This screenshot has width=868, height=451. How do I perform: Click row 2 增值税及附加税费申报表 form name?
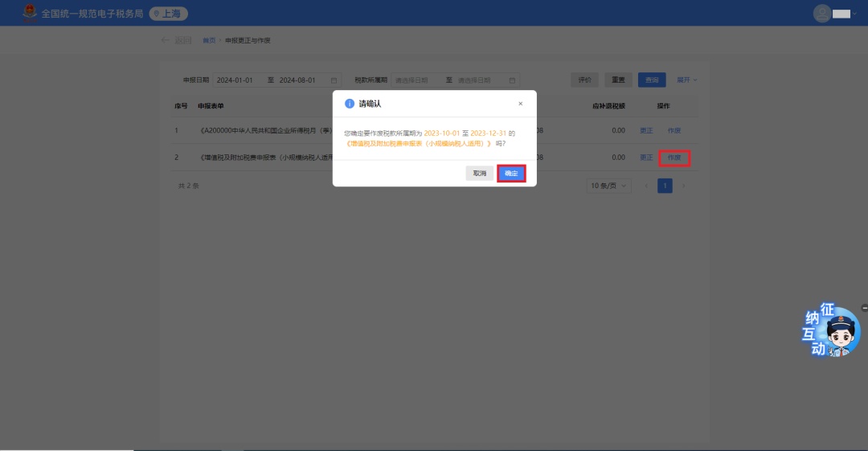[x=266, y=158]
